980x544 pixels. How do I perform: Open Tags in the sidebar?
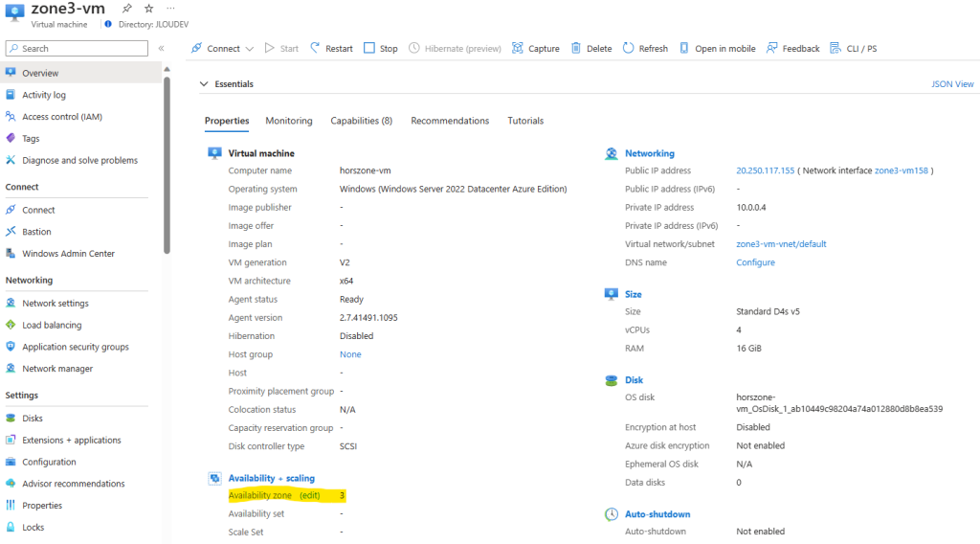click(31, 138)
